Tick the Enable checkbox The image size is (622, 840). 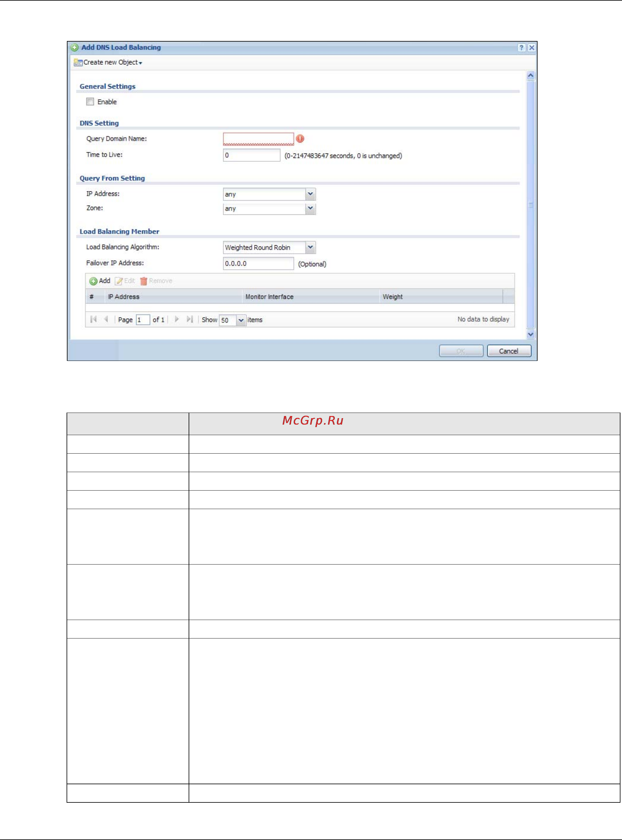pos(90,102)
